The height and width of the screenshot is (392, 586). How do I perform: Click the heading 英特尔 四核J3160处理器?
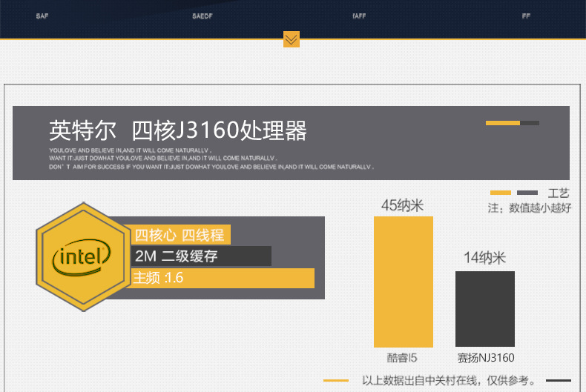pos(178,130)
